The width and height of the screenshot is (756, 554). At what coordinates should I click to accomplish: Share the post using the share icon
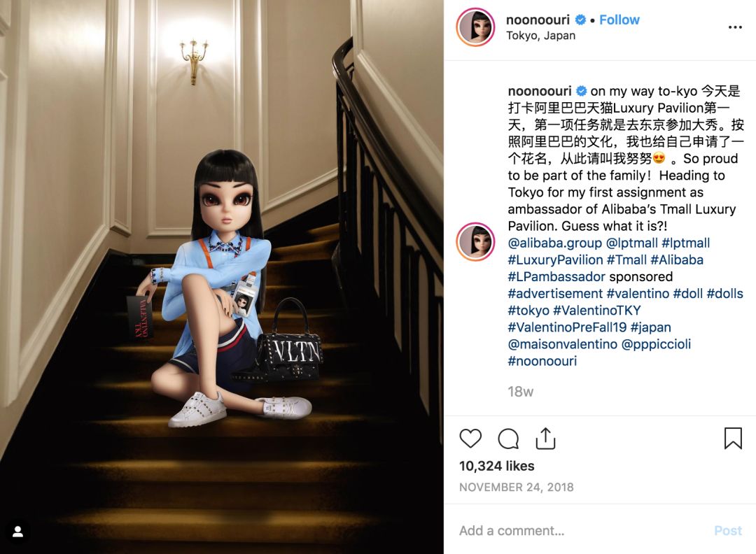[x=545, y=439]
